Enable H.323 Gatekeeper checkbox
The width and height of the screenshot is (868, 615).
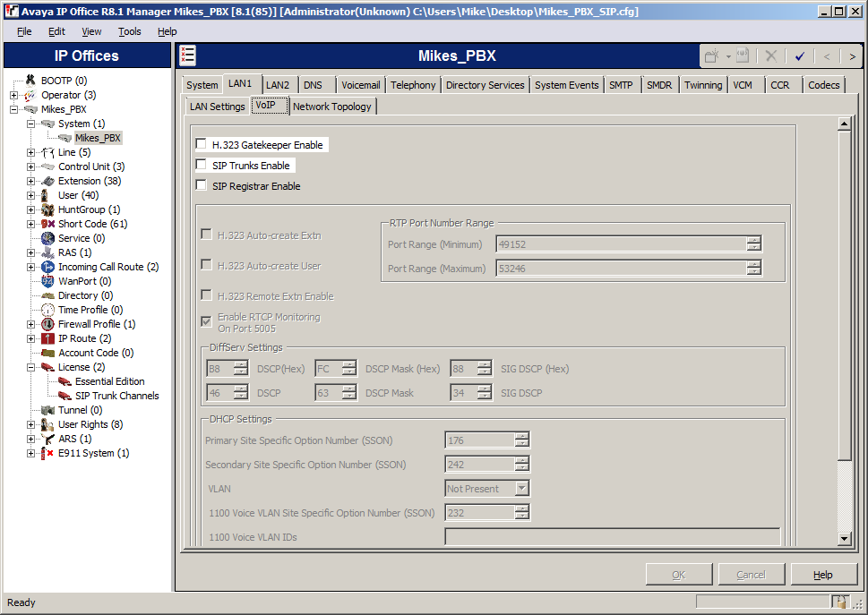coord(201,144)
